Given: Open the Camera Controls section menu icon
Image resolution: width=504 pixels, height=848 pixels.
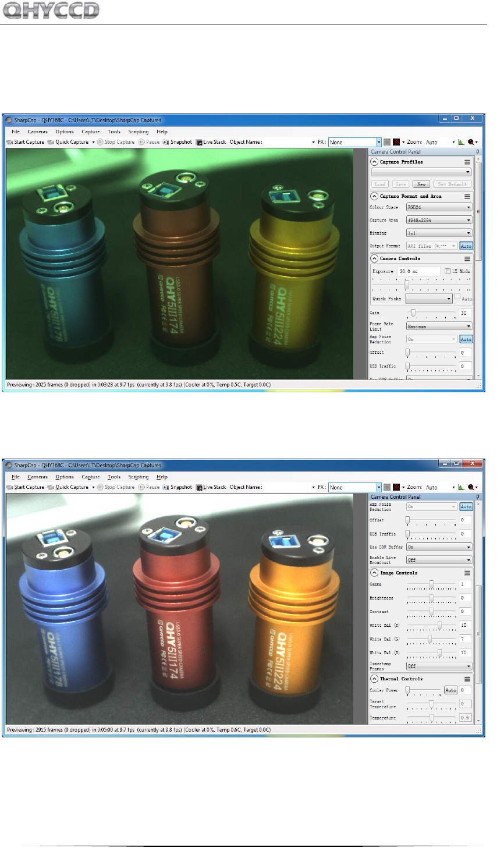Looking at the screenshot, I should (x=467, y=259).
